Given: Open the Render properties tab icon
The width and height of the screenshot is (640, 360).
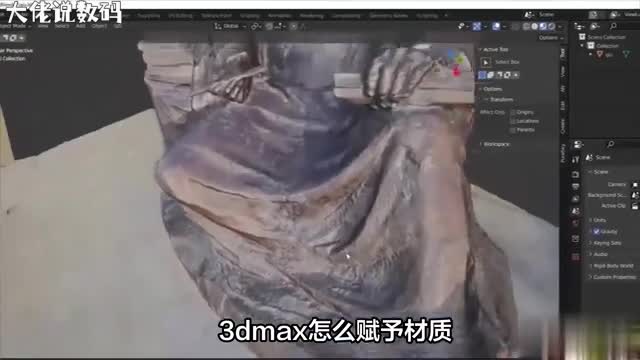Looking at the screenshot, I should (576, 174).
